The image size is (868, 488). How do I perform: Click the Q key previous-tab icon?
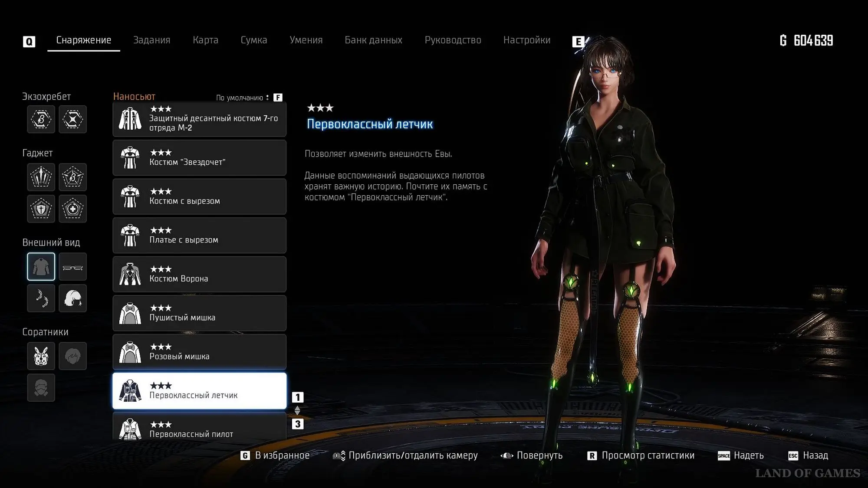point(29,42)
